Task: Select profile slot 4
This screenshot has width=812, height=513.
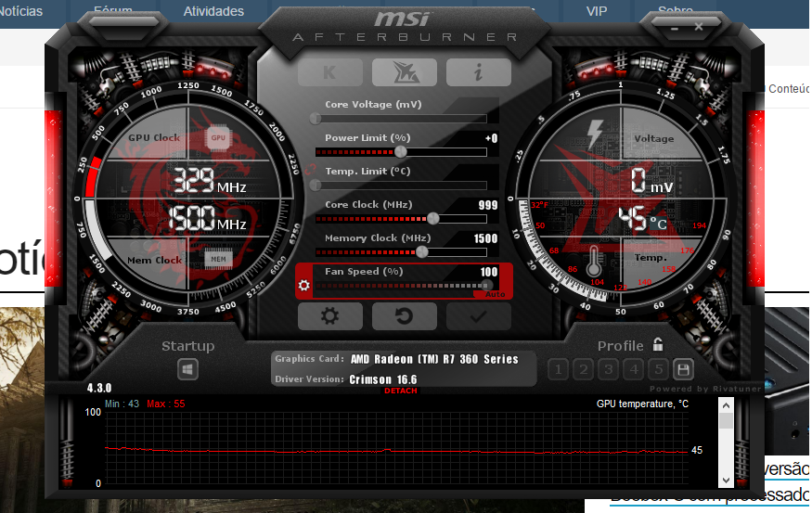Action: tap(633, 369)
